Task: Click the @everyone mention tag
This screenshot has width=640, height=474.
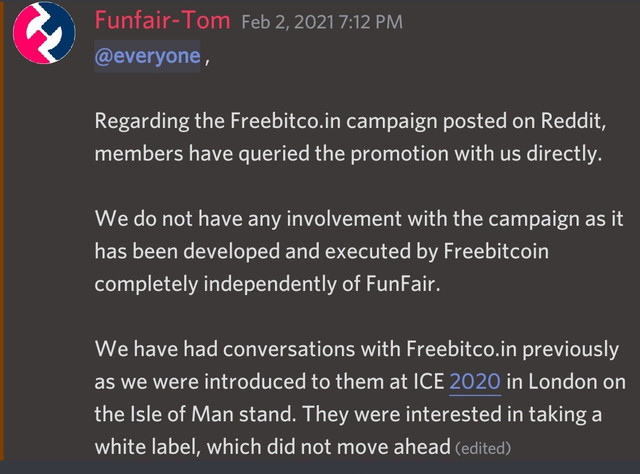Action: [x=147, y=56]
